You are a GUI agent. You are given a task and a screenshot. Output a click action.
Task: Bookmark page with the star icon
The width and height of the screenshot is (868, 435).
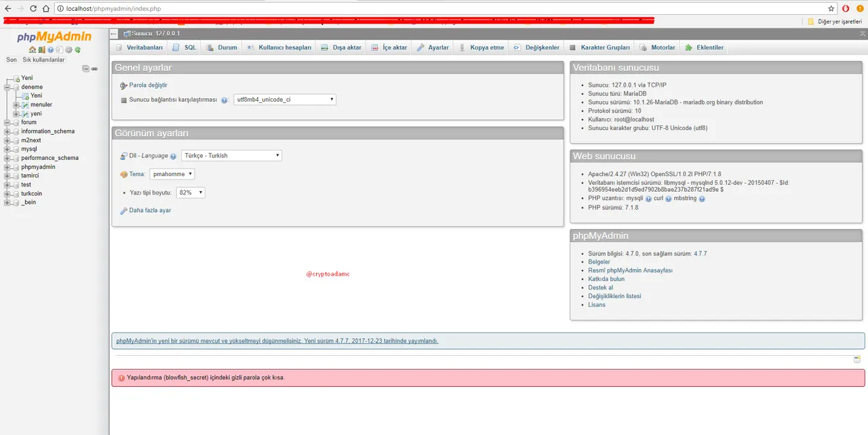pos(831,9)
